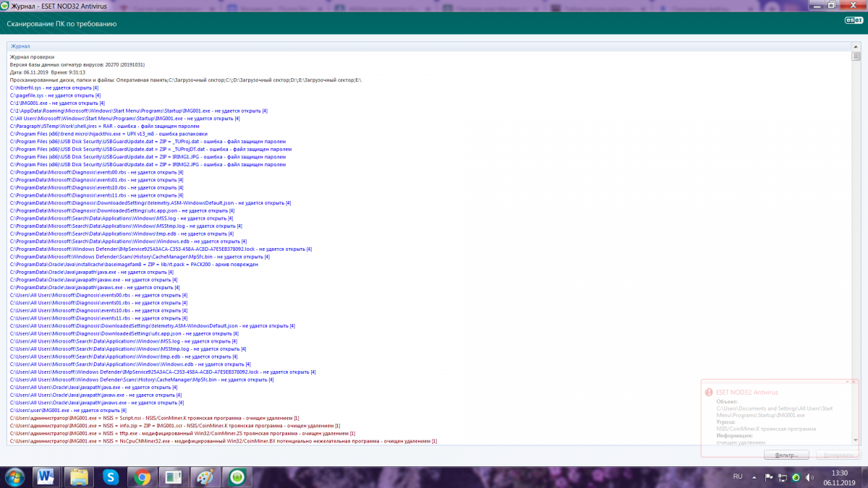Show hidden tray icons arrow
This screenshot has width=868, height=488.
pyautogui.click(x=755, y=477)
